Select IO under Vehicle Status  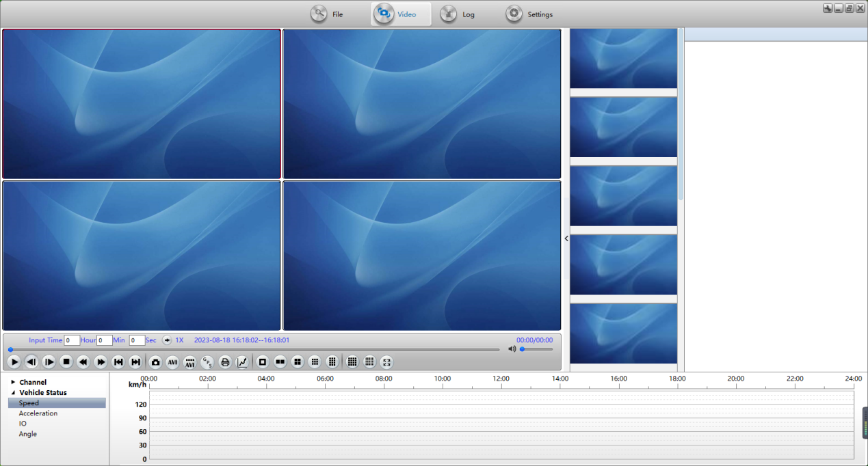(23, 424)
